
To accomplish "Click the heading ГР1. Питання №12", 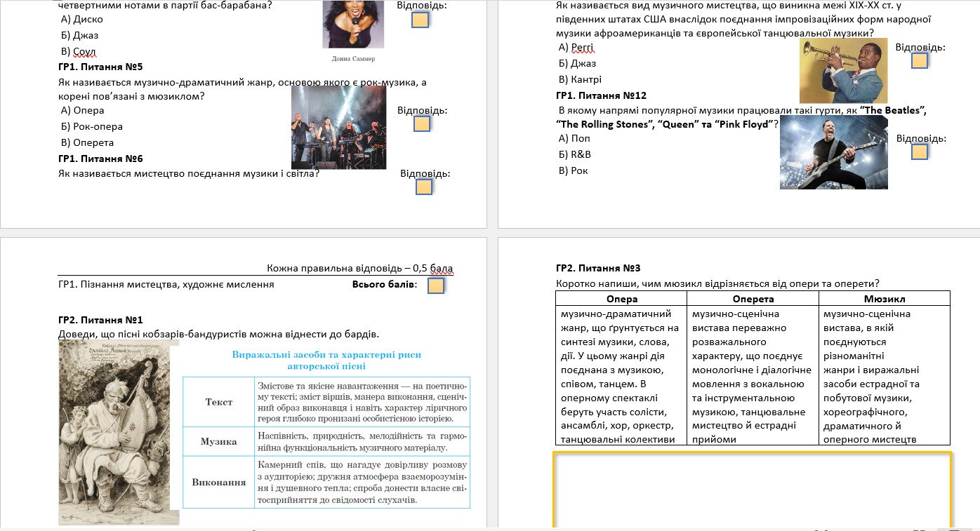I will tap(601, 95).
